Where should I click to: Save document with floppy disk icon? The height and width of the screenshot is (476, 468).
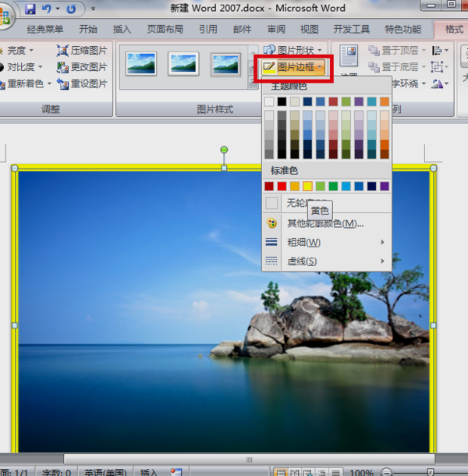coord(30,9)
